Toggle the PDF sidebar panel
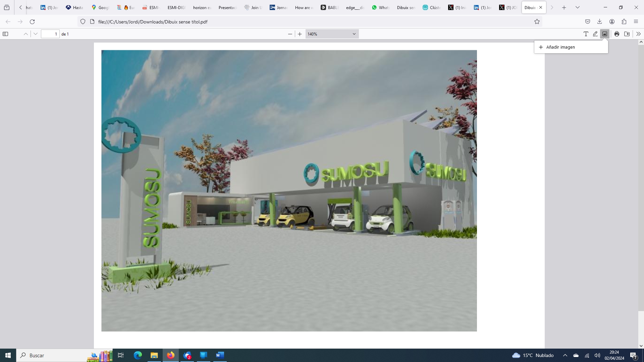Screen dimensions: 644x362 5,34
